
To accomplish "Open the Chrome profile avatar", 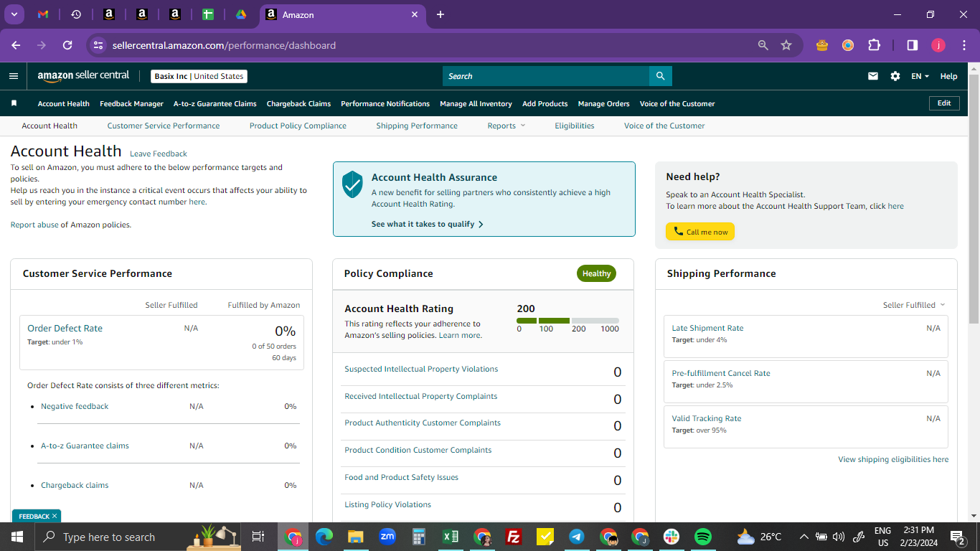I will 938,45.
